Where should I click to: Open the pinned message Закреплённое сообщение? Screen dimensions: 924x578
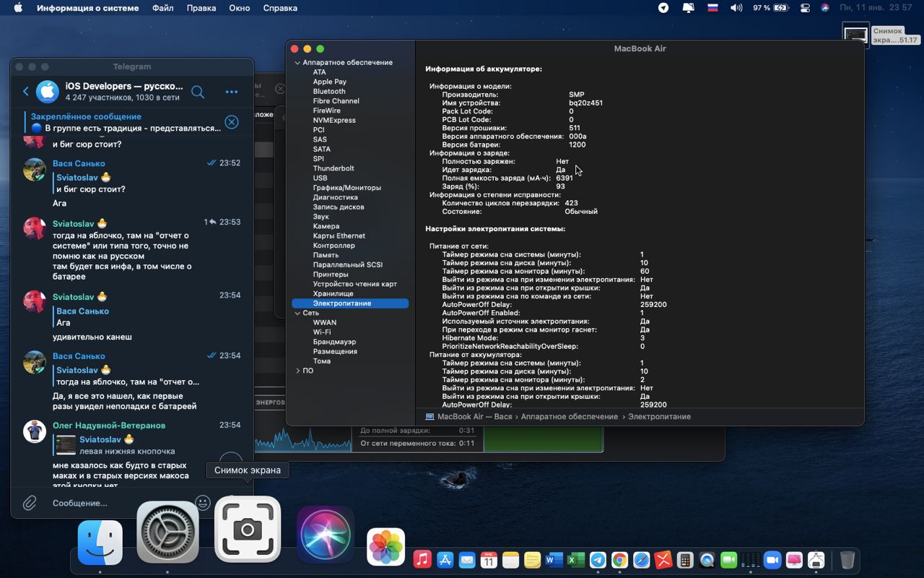tap(123, 122)
